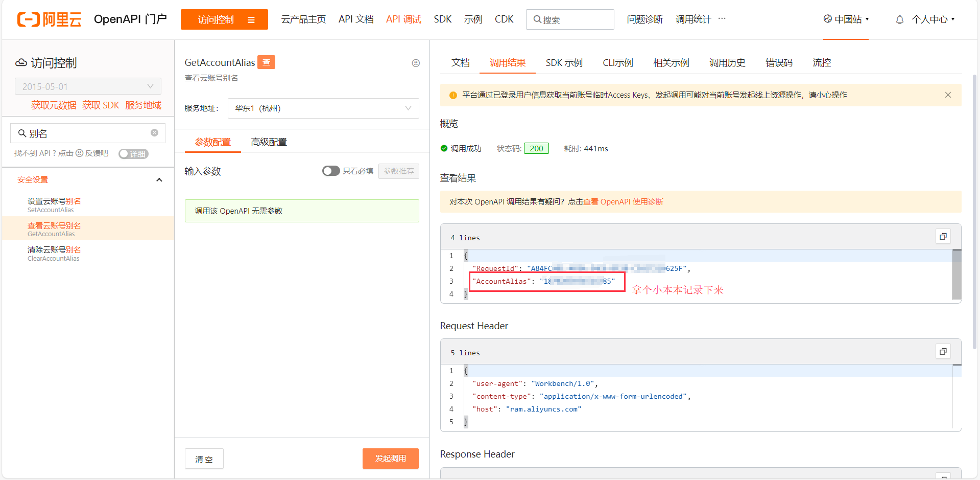Open 调用统计 in top navigation
Viewport: 980px width, 480px height.
[x=693, y=19]
